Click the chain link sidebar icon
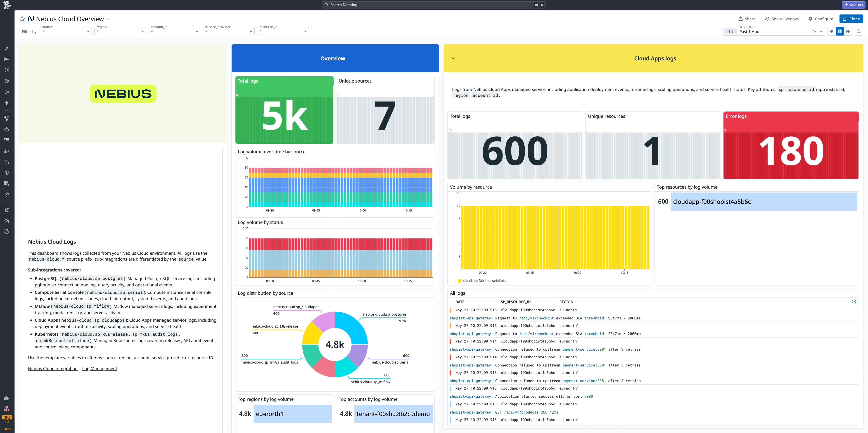 (7, 162)
